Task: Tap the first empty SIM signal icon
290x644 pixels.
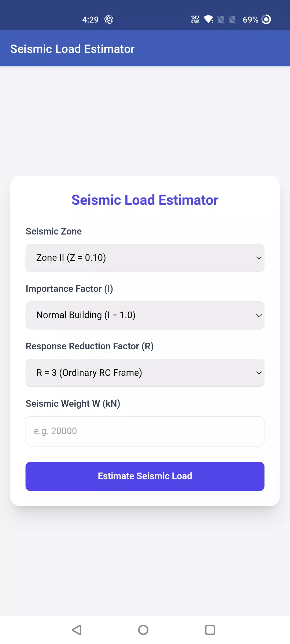Action: click(x=221, y=20)
